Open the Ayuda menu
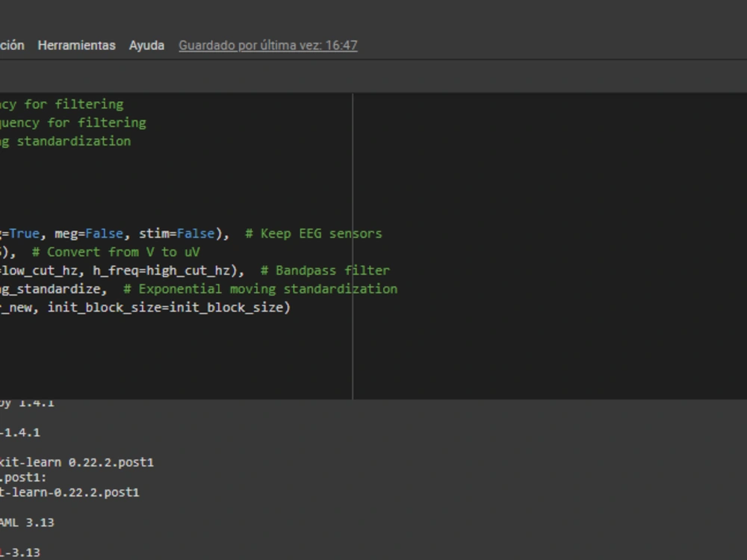 (x=146, y=46)
